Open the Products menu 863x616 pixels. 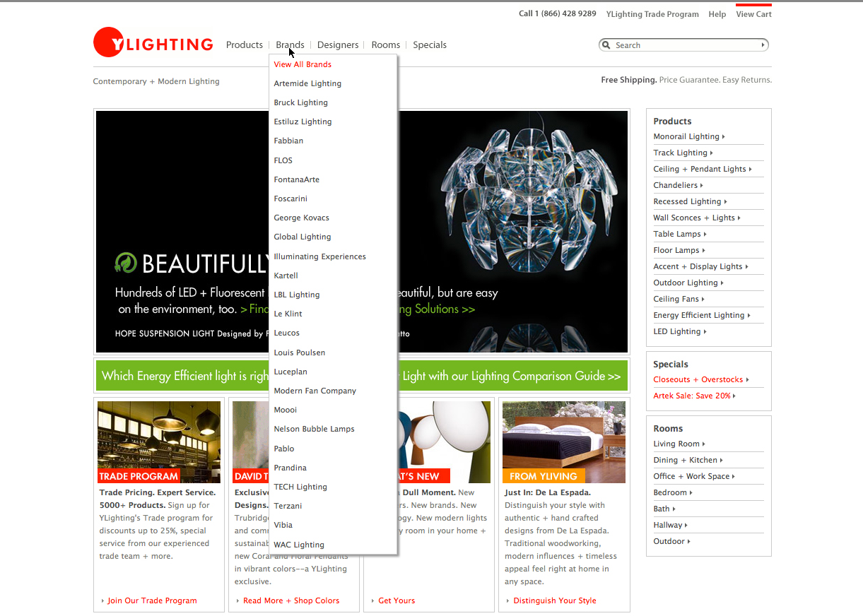(245, 45)
